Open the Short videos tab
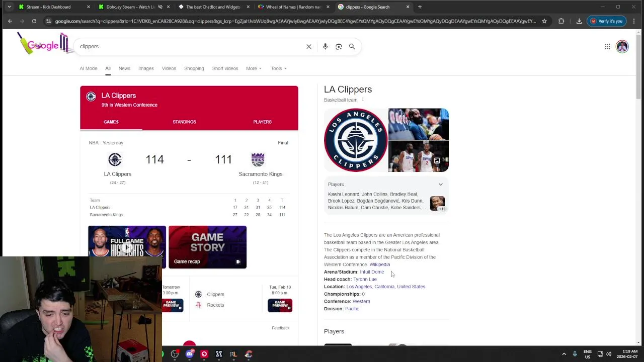The height and width of the screenshot is (362, 644). click(x=225, y=68)
